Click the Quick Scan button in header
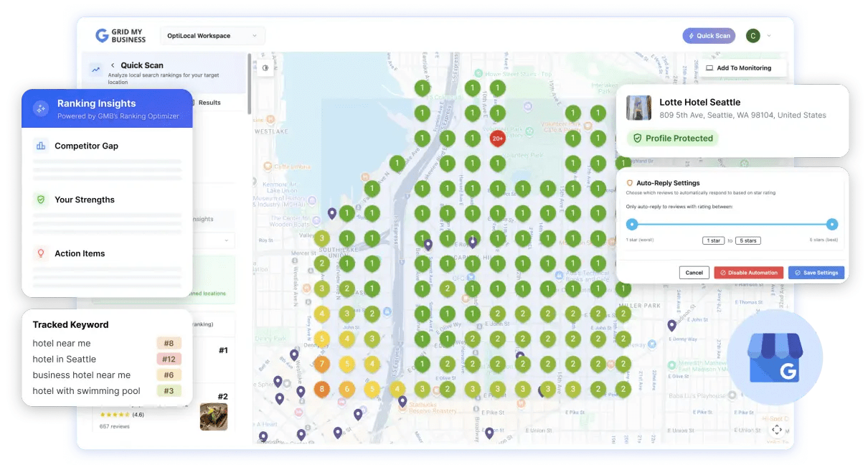The height and width of the screenshot is (465, 868). [709, 36]
